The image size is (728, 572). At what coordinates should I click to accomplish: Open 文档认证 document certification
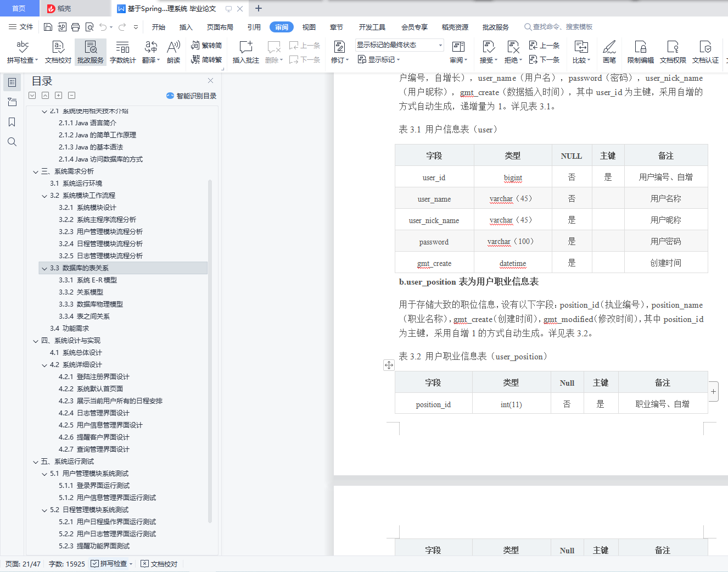click(x=705, y=52)
